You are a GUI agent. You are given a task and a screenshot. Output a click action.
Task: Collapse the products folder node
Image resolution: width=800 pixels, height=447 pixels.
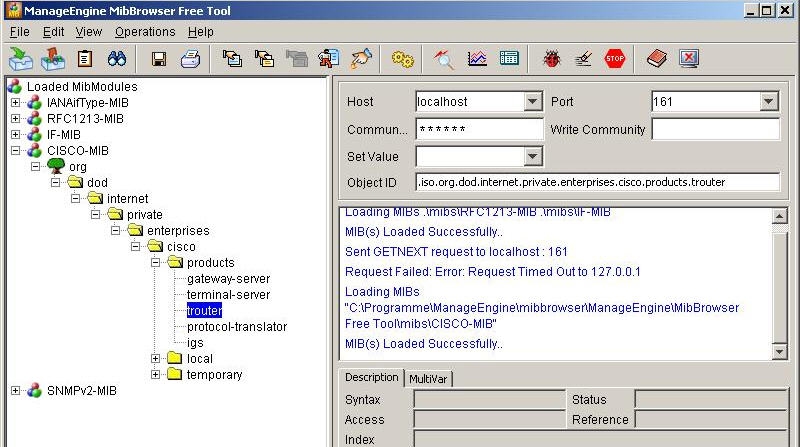pos(156,262)
